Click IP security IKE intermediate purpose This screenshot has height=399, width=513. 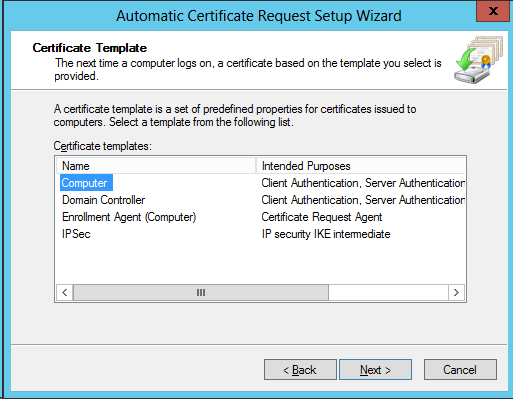point(326,234)
